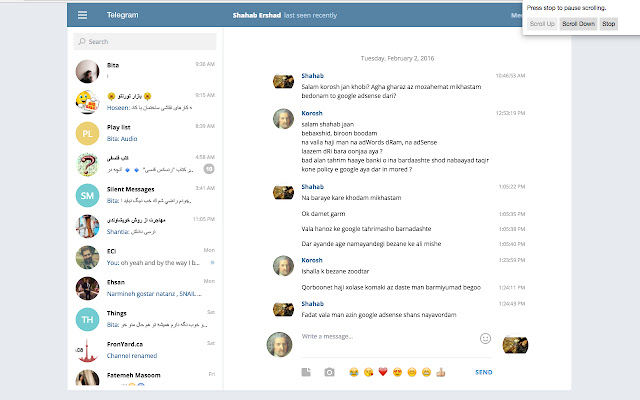Open the hamburger menu in Telegram header

coord(82,15)
